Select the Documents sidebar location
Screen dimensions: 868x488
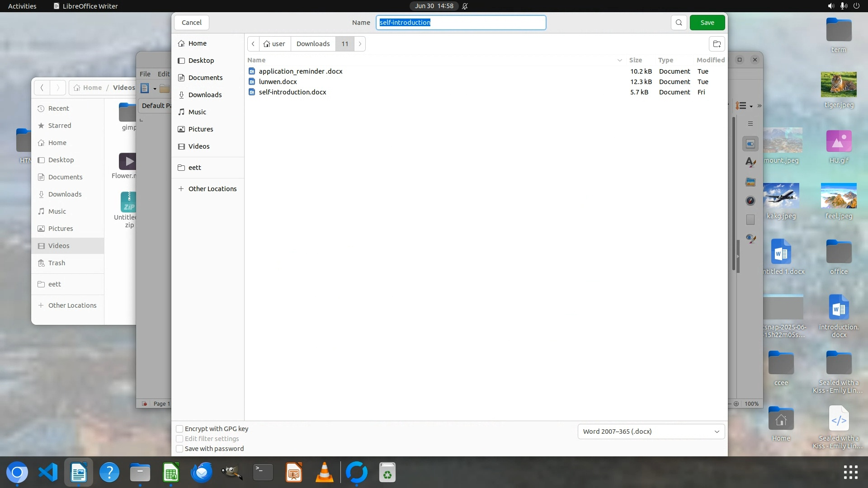205,78
